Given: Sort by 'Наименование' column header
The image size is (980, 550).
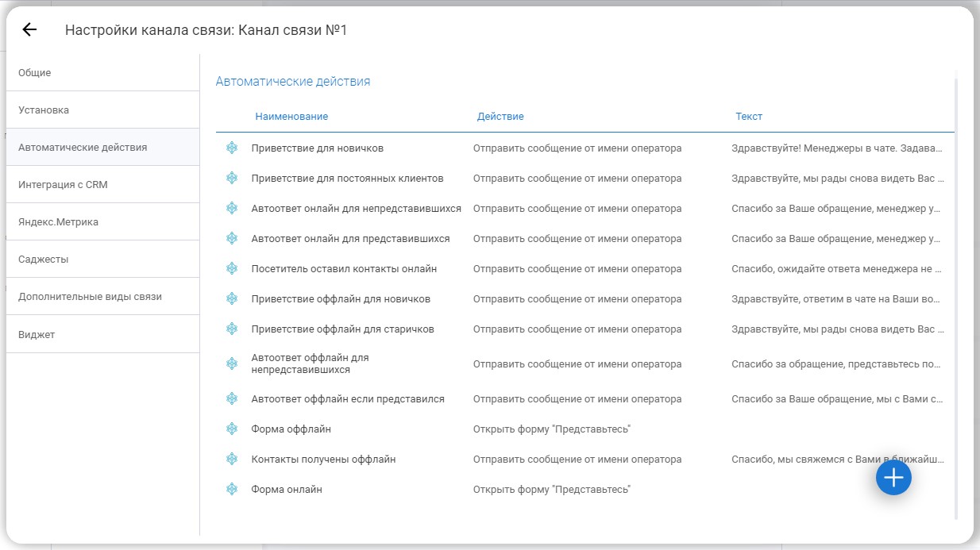Looking at the screenshot, I should point(291,117).
